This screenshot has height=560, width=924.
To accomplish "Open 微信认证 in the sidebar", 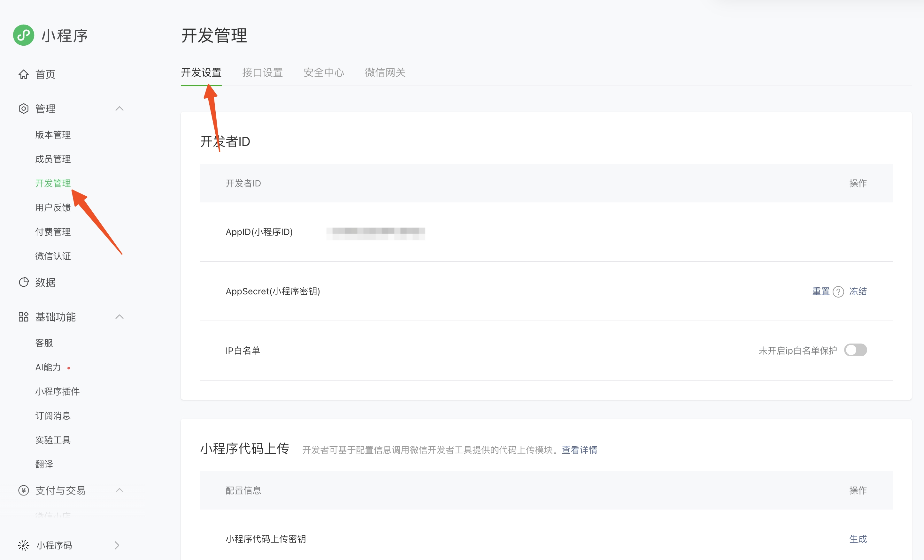I will (53, 256).
